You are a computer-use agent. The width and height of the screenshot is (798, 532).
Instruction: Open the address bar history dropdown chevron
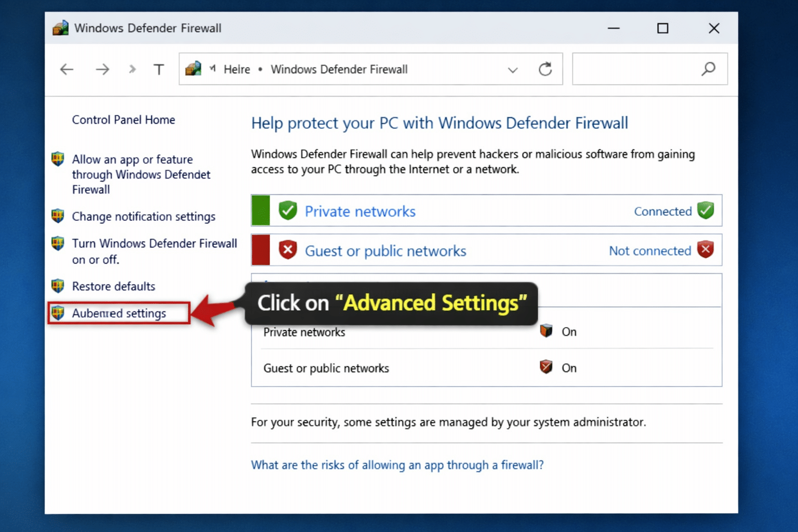(513, 70)
